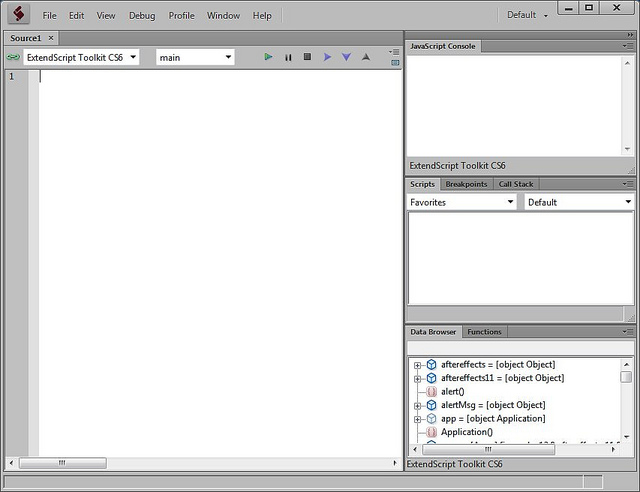Click the Data Browser scroll down arrow

click(x=627, y=437)
